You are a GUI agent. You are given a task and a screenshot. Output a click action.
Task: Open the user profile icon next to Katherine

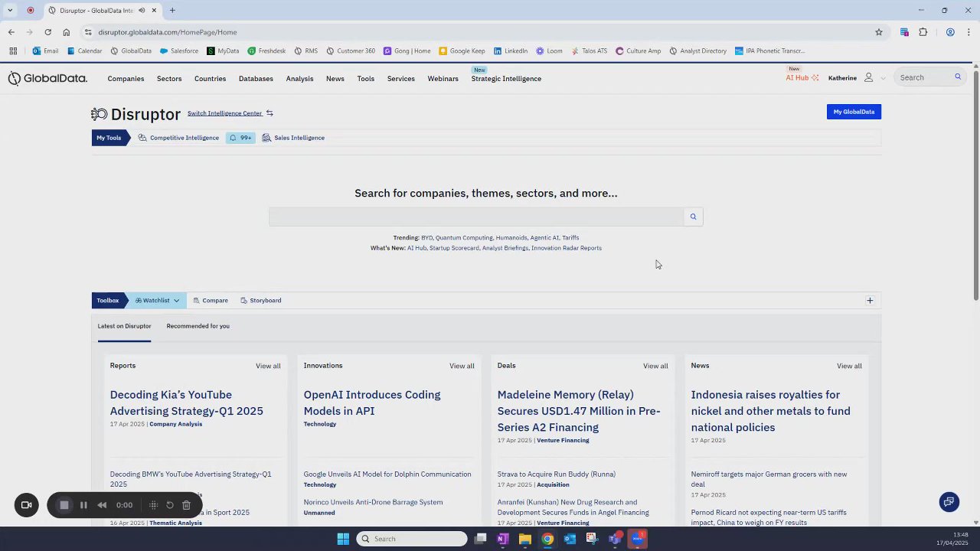point(868,78)
